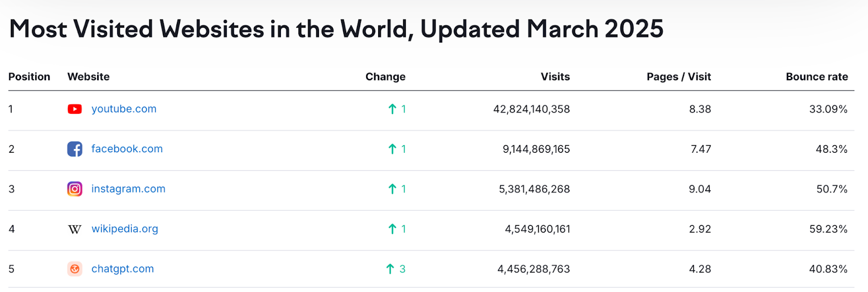Click the Bounce rate column header

[x=816, y=77]
